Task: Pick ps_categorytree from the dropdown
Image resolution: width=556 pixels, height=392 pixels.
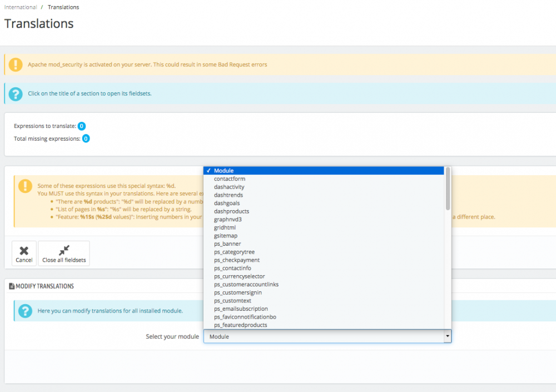Action: click(x=324, y=252)
